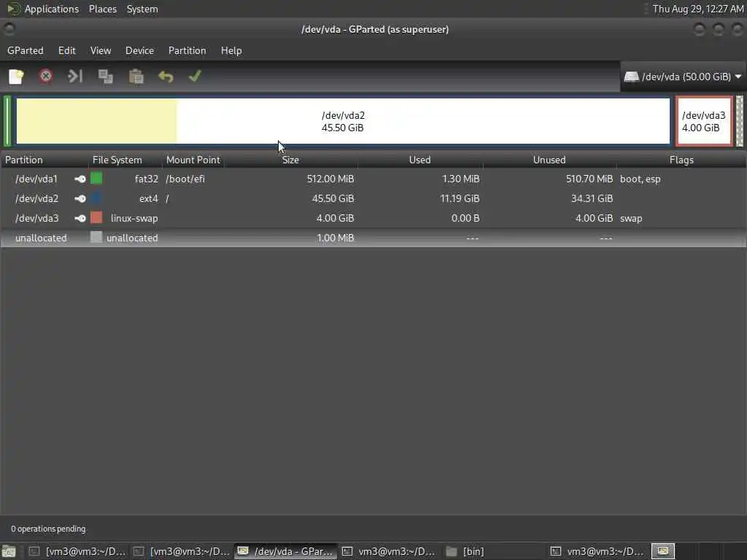Open the Partition menu
This screenshot has width=747, height=560.
187,50
